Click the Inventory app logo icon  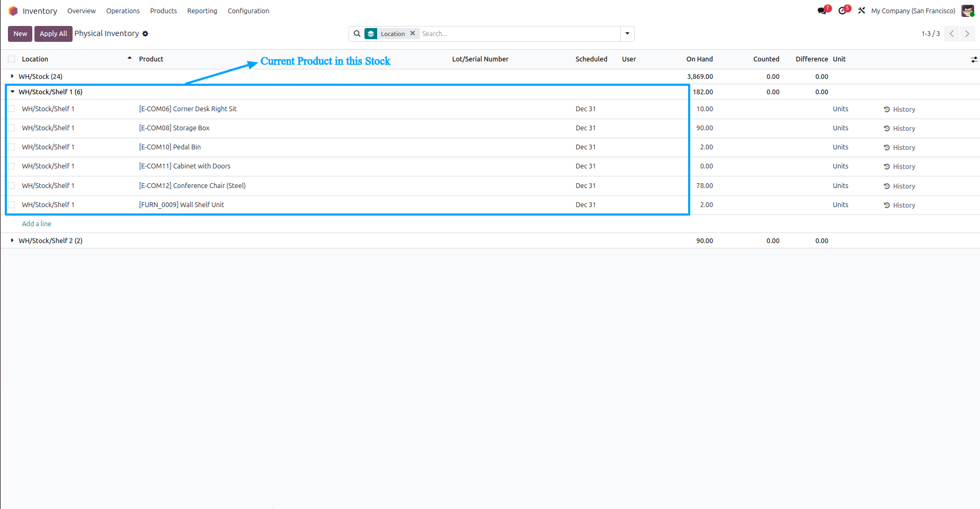point(13,11)
